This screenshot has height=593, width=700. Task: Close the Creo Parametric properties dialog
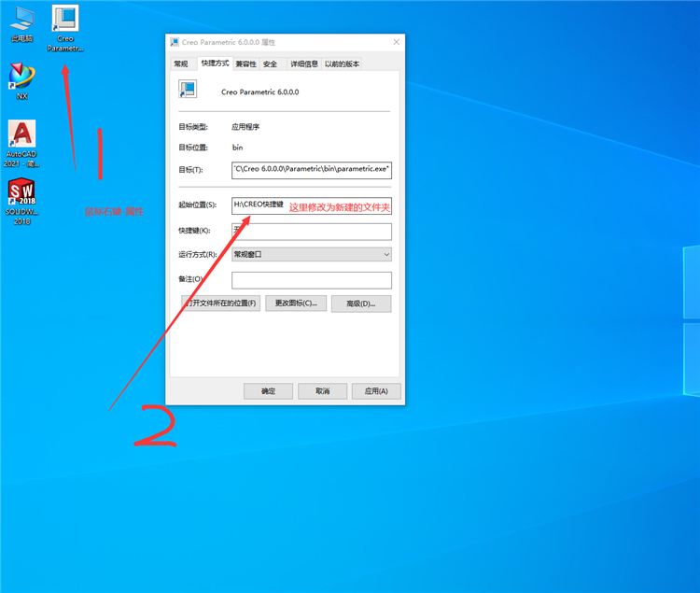click(x=396, y=42)
